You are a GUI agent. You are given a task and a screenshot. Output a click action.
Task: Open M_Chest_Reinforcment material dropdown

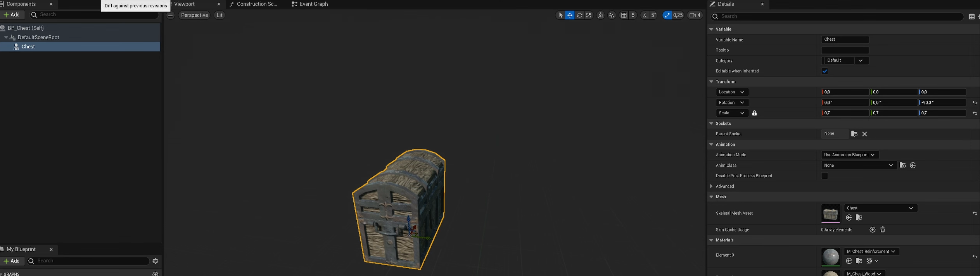pyautogui.click(x=871, y=252)
